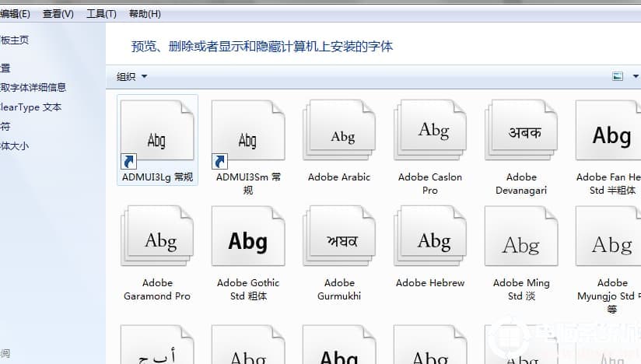Open the Adobe Gurmukhi font icon

(339, 236)
